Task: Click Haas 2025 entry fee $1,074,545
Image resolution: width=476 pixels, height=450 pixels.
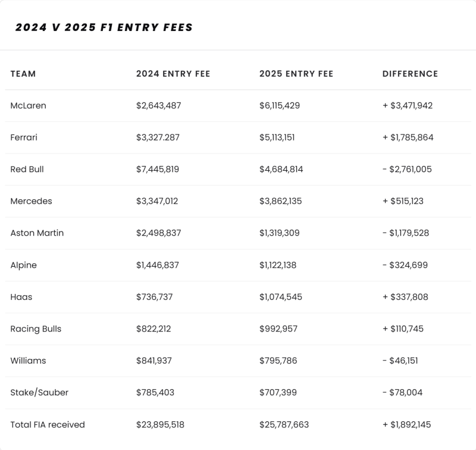Action: [x=281, y=297]
